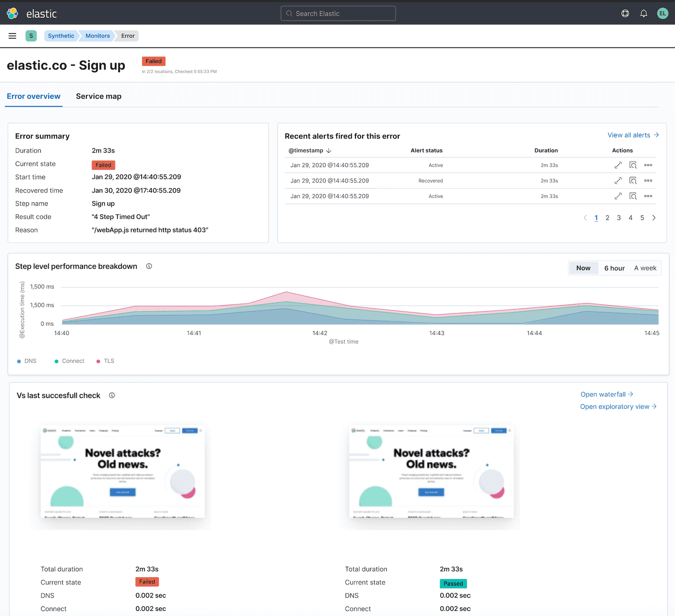Go to Synthetic breadcrumb
The width and height of the screenshot is (675, 616).
pos(61,36)
